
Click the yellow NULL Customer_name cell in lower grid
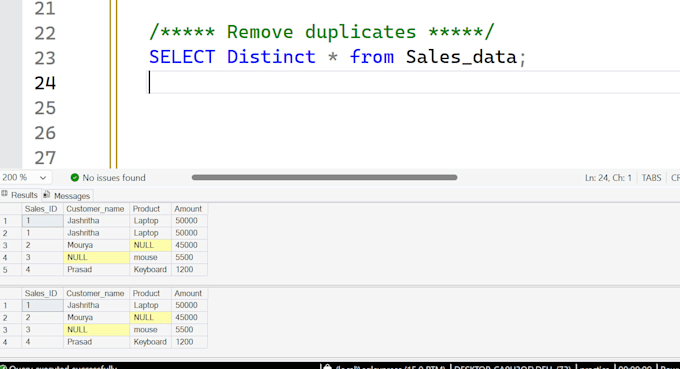(x=96, y=330)
